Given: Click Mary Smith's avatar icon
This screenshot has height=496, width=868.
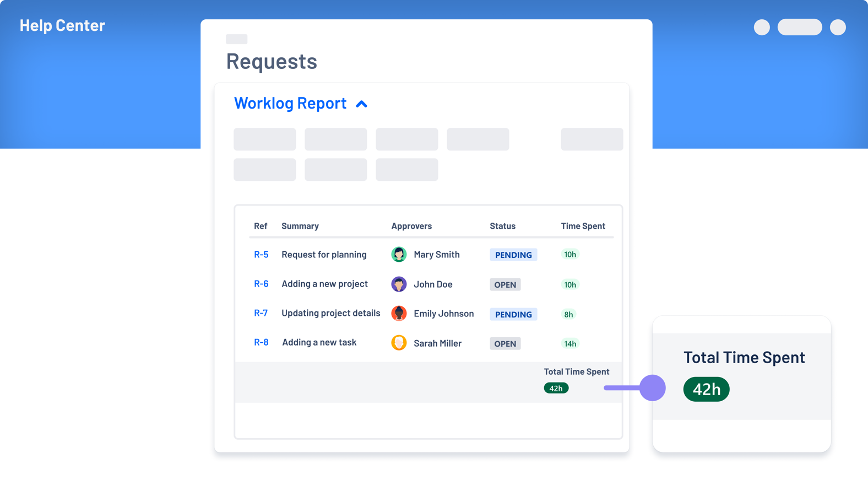Looking at the screenshot, I should 399,254.
